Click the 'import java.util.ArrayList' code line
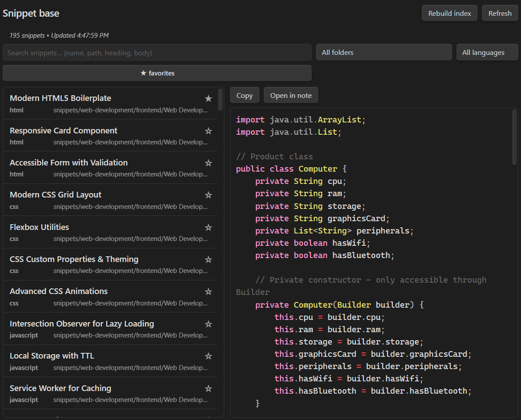This screenshot has height=420, width=521. tap(301, 120)
